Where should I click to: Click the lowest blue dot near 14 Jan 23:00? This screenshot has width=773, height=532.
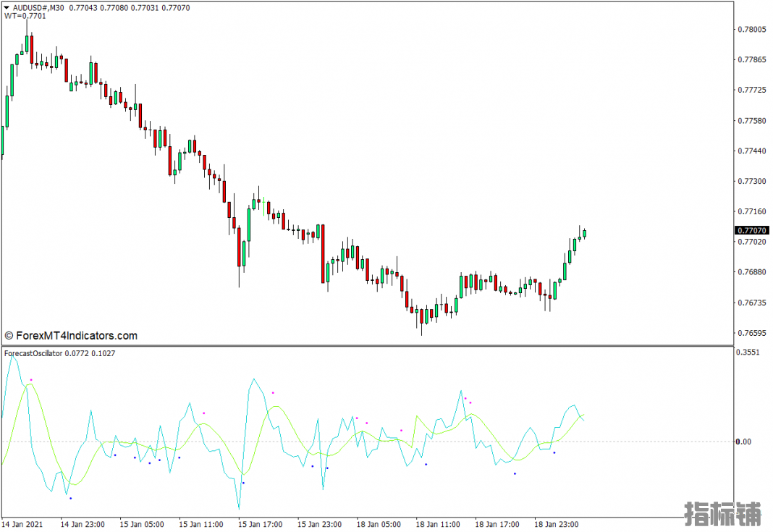(70, 498)
